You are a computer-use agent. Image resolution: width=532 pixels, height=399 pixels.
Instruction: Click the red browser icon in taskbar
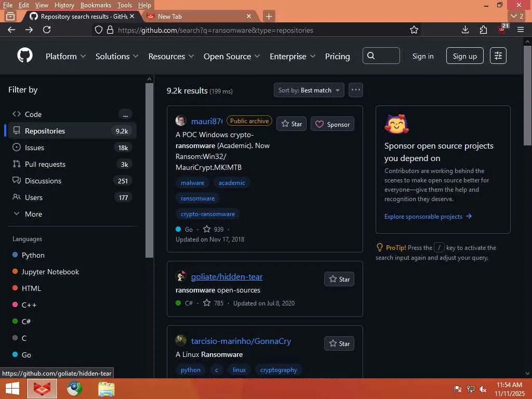42,389
